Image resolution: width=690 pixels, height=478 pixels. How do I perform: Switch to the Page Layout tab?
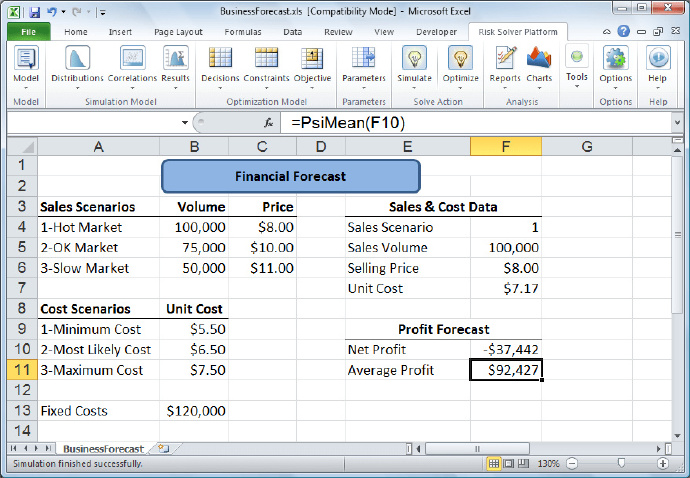pyautogui.click(x=178, y=32)
